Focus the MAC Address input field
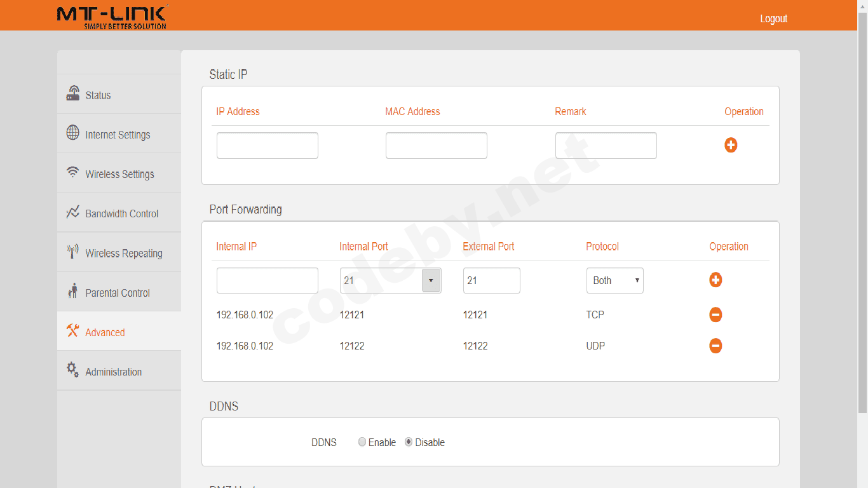This screenshot has width=868, height=488. (437, 146)
